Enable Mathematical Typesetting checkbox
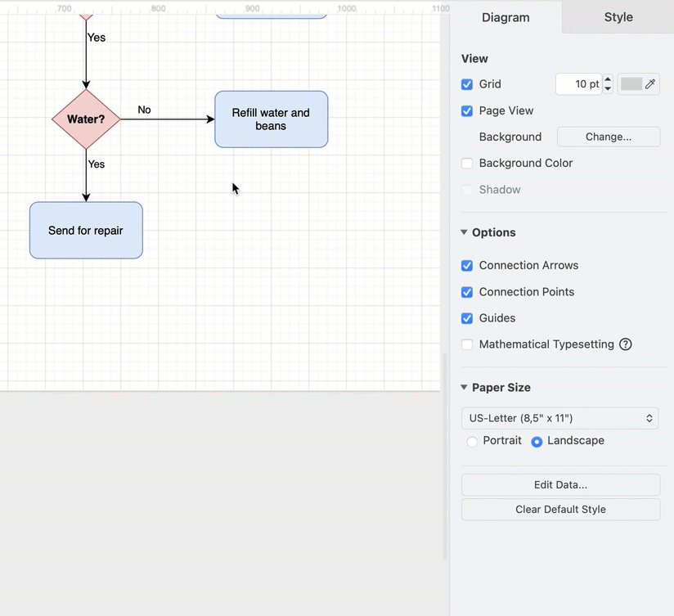Screen dimensions: 674x616 (x=467, y=344)
